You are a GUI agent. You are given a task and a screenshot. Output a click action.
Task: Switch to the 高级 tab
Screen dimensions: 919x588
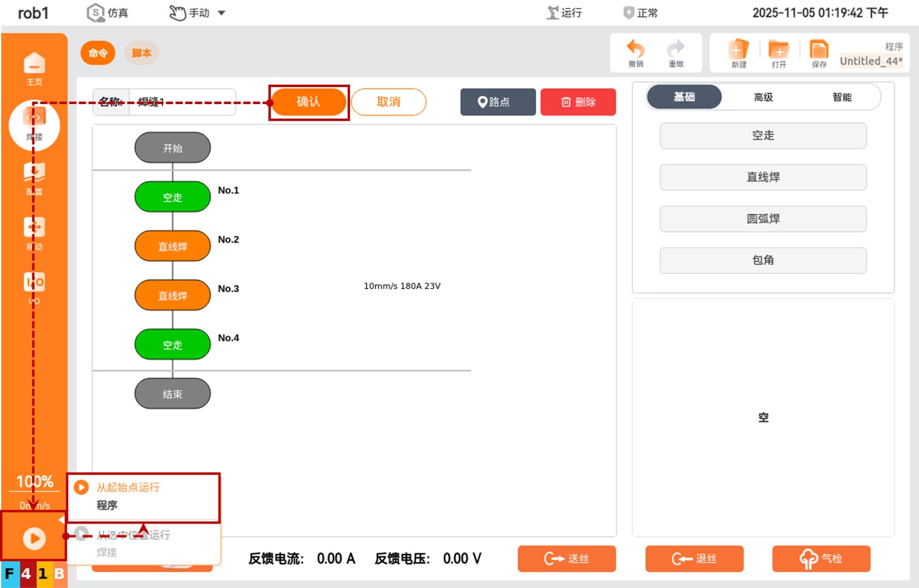[x=763, y=97]
